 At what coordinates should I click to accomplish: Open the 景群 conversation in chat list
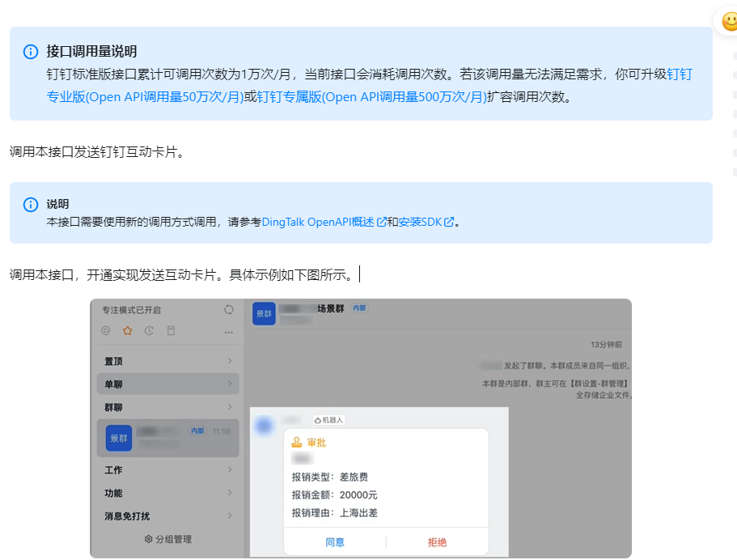(167, 438)
